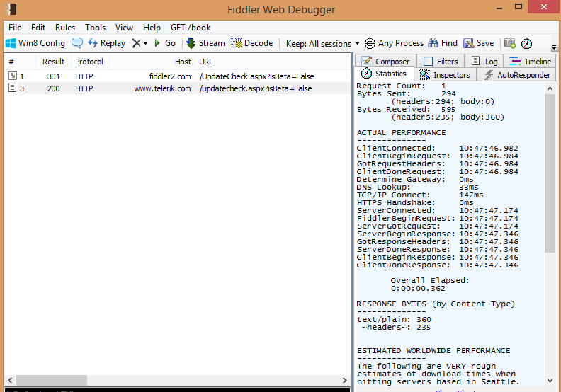The width and height of the screenshot is (561, 392).
Task: Select the Statistics tab
Action: coord(384,74)
